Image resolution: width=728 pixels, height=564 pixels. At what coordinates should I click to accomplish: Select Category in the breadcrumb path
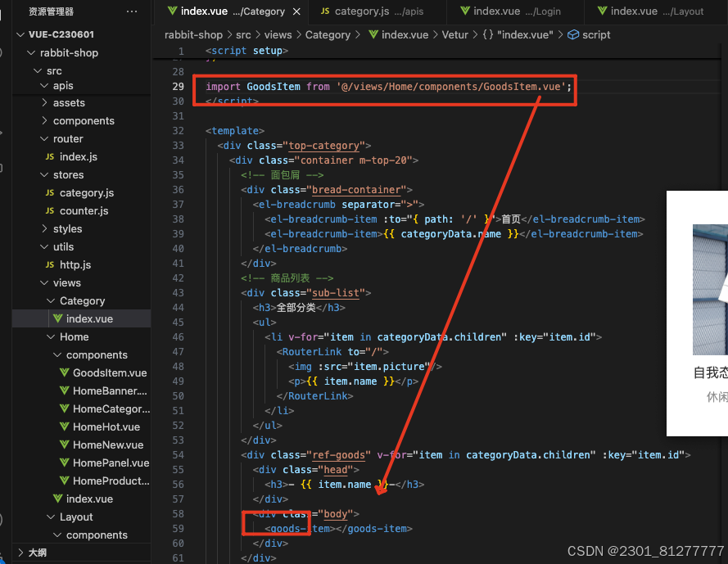(x=328, y=35)
